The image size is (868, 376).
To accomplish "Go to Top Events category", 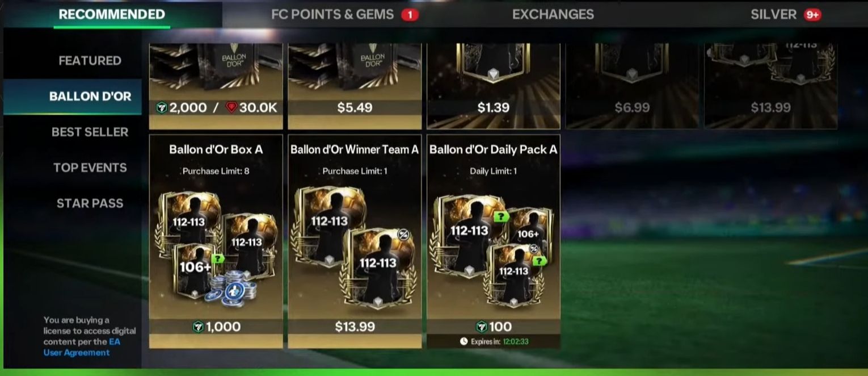I will pyautogui.click(x=90, y=168).
